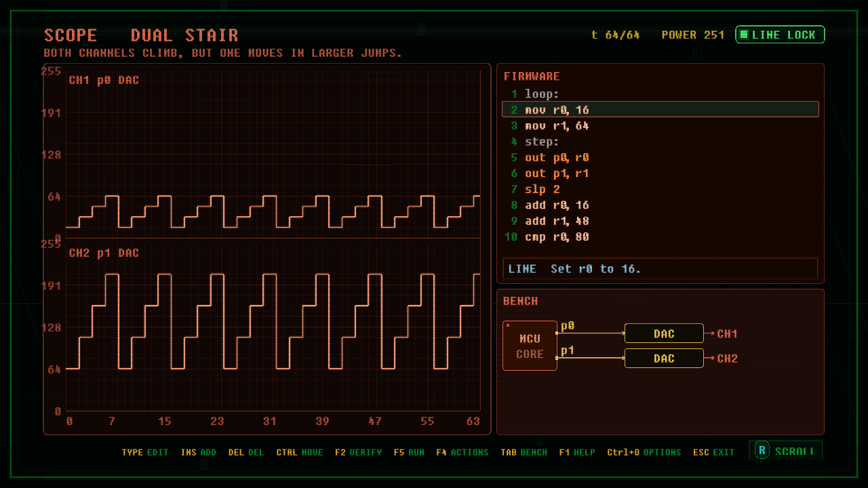
Task: Select firmware line 'add r0, 16'
Action: click(x=660, y=205)
